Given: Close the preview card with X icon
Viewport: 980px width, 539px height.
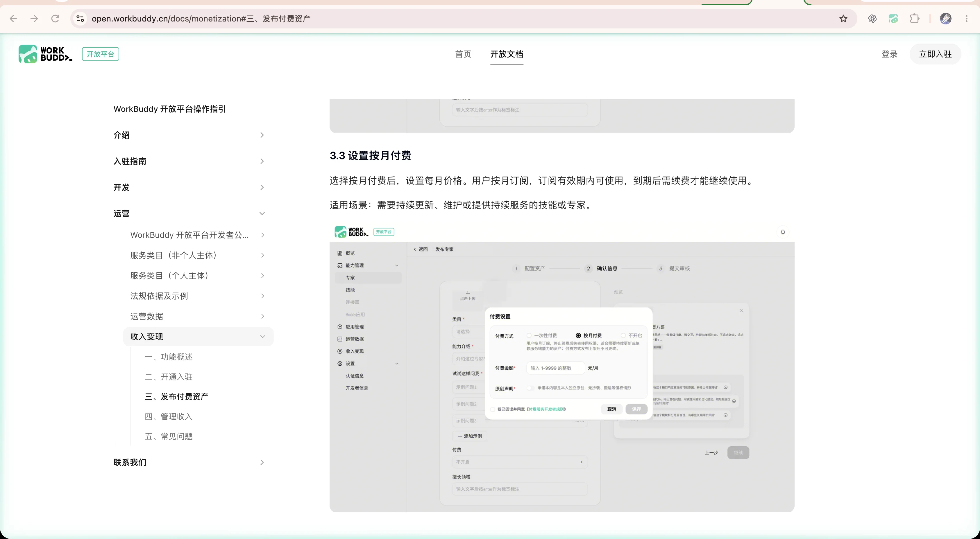Looking at the screenshot, I should pyautogui.click(x=741, y=310).
